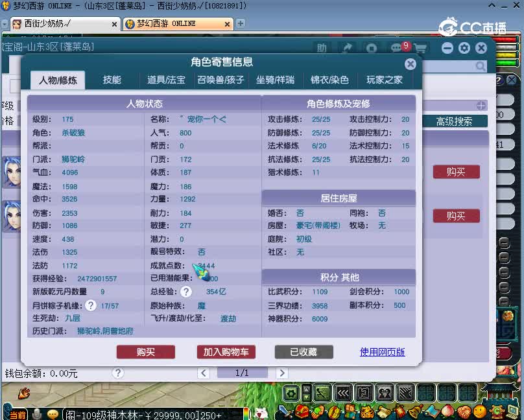Open the 召唤兽/孩子 tab
The width and height of the screenshot is (524, 420).
[x=220, y=80]
